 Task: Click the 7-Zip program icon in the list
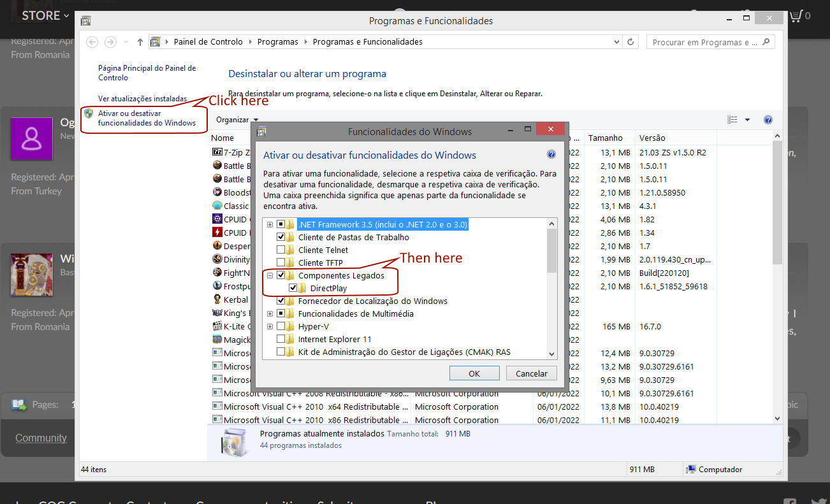[217, 152]
